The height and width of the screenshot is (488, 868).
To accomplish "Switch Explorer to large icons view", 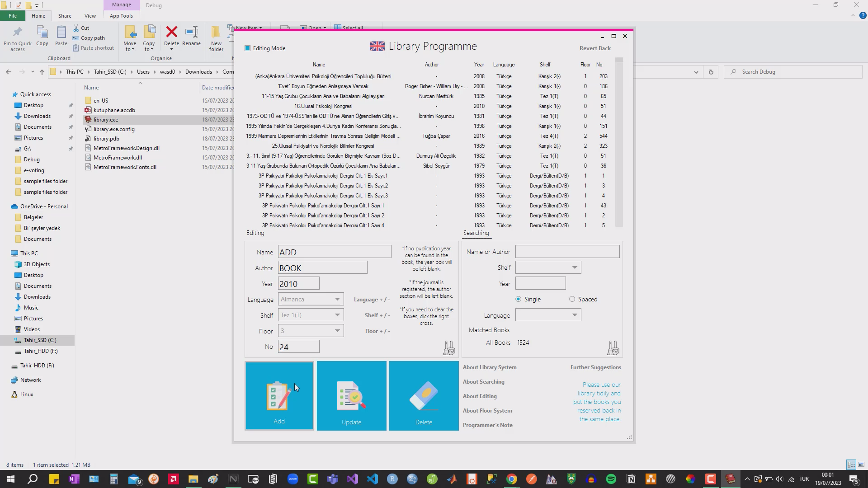I will [x=861, y=465].
